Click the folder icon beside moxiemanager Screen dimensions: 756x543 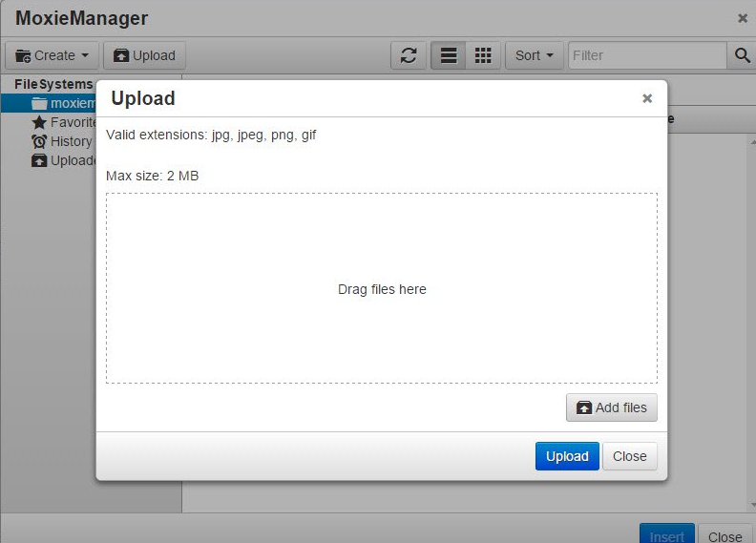39,103
